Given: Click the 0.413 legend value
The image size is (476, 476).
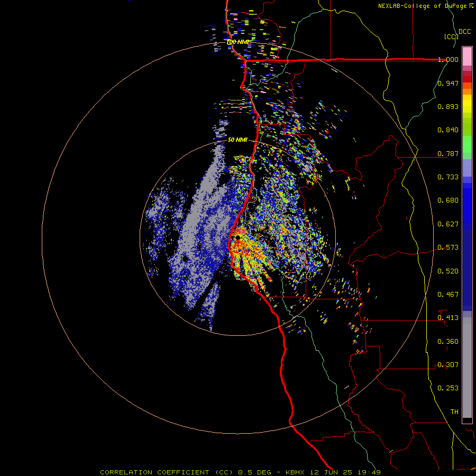Looking at the screenshot, I should tap(448, 318).
